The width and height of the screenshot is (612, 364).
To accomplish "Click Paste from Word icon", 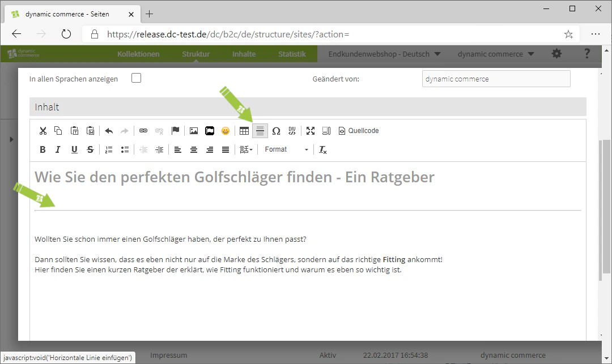I will pyautogui.click(x=91, y=131).
